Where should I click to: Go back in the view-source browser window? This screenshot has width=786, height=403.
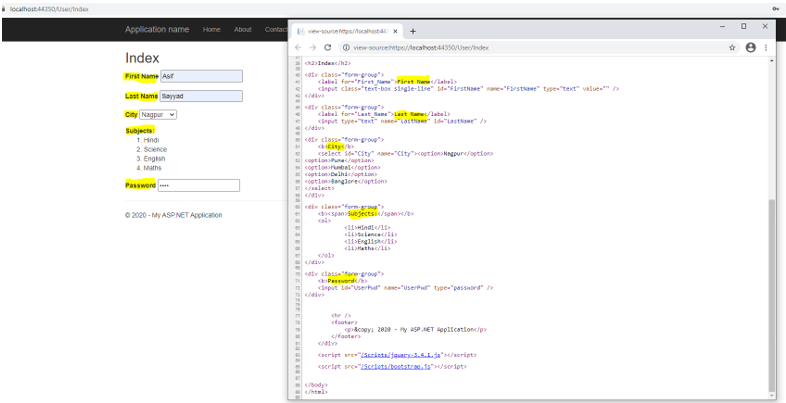click(x=298, y=48)
